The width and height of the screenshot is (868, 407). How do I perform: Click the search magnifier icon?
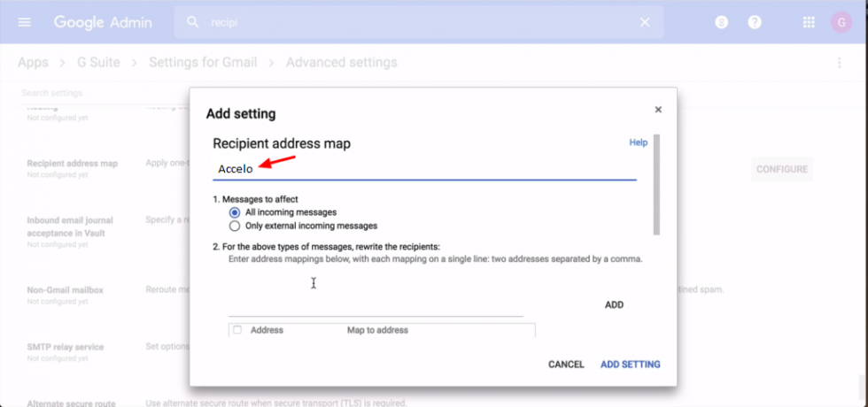pos(192,22)
